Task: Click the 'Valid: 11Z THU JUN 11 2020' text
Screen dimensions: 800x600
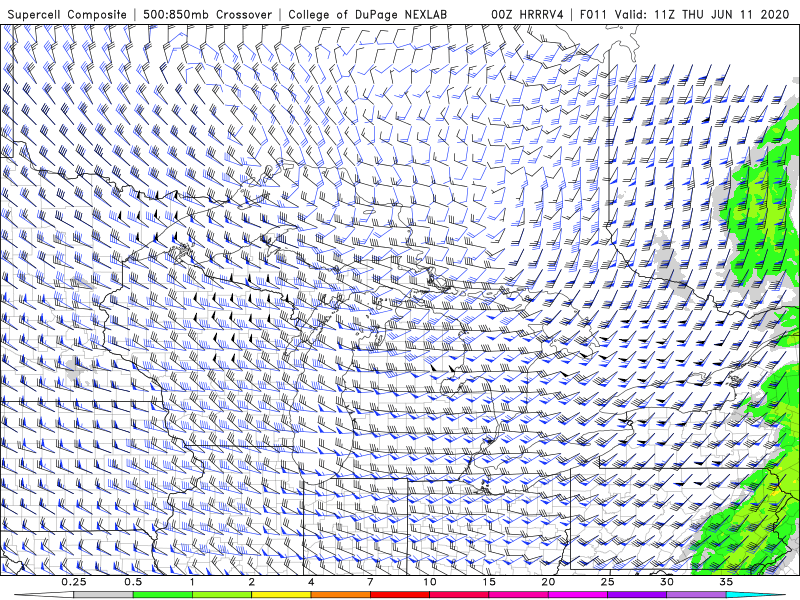Action: click(702, 15)
